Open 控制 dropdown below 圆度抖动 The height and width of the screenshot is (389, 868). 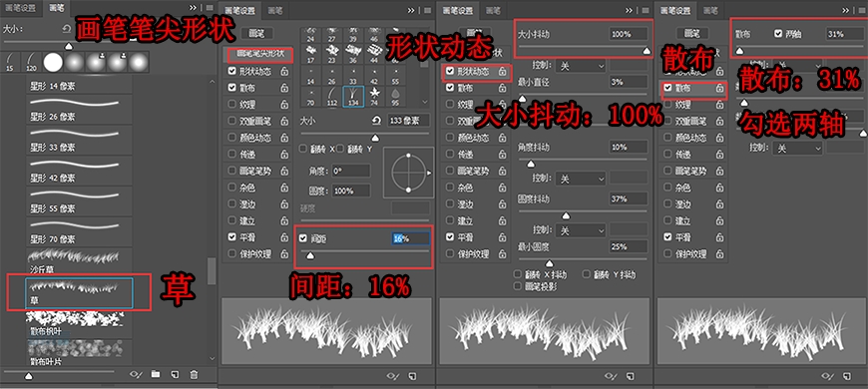coord(580,229)
